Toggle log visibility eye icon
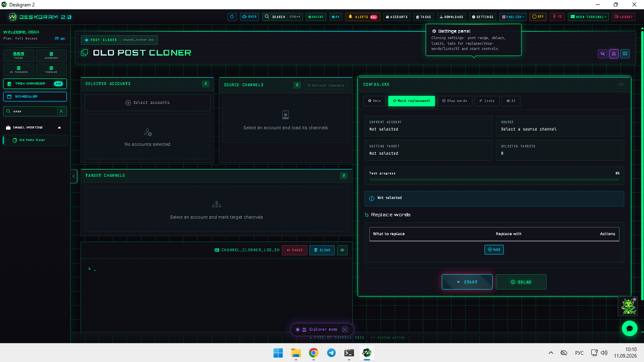The image size is (644, 362). pyautogui.click(x=342, y=250)
